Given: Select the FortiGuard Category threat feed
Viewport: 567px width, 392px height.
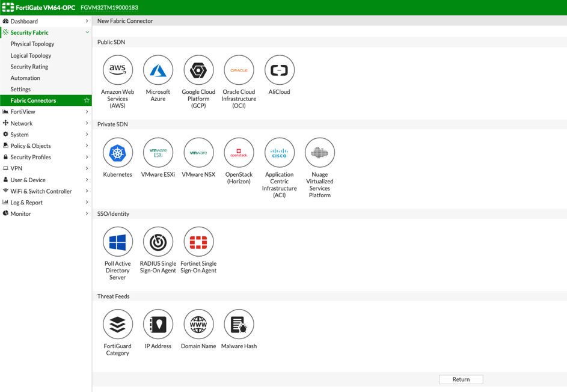Looking at the screenshot, I should pyautogui.click(x=117, y=323).
